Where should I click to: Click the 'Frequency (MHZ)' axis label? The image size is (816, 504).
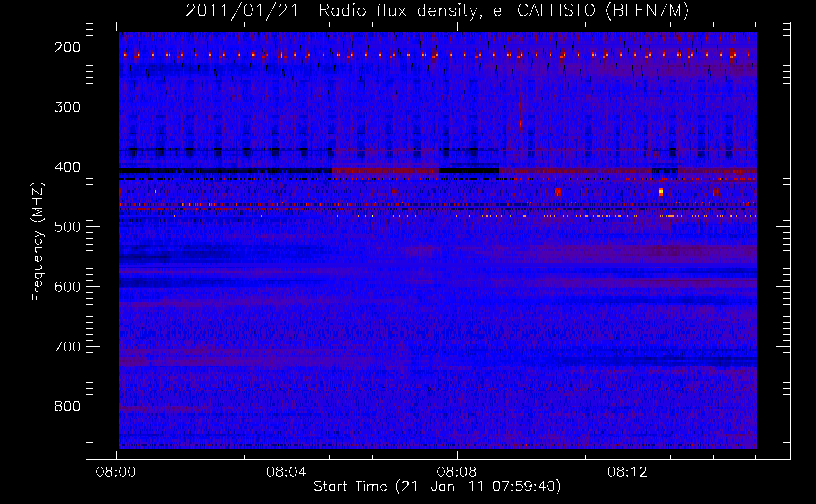38,241
